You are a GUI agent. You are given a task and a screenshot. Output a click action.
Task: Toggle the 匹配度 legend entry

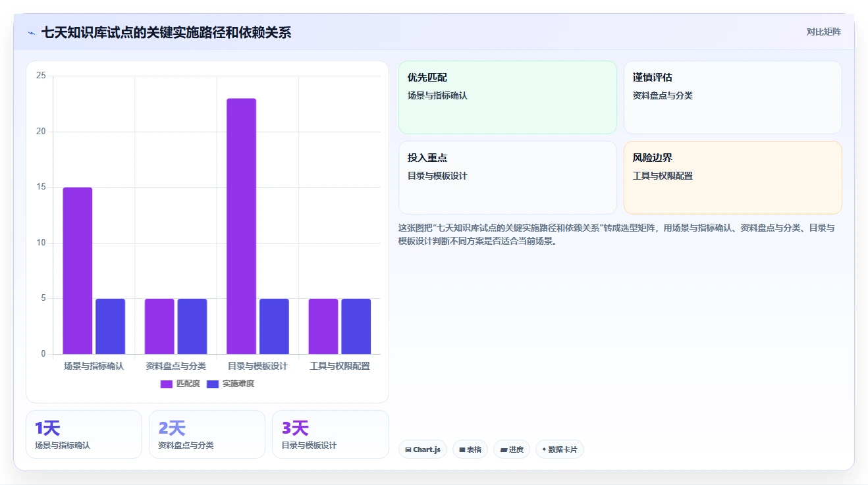tap(180, 384)
